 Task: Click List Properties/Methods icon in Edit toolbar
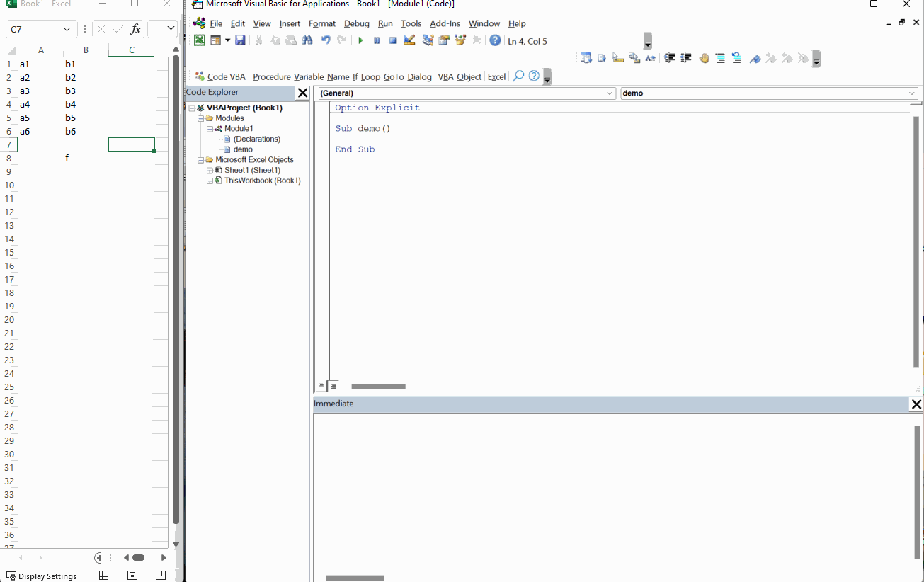[x=586, y=58]
